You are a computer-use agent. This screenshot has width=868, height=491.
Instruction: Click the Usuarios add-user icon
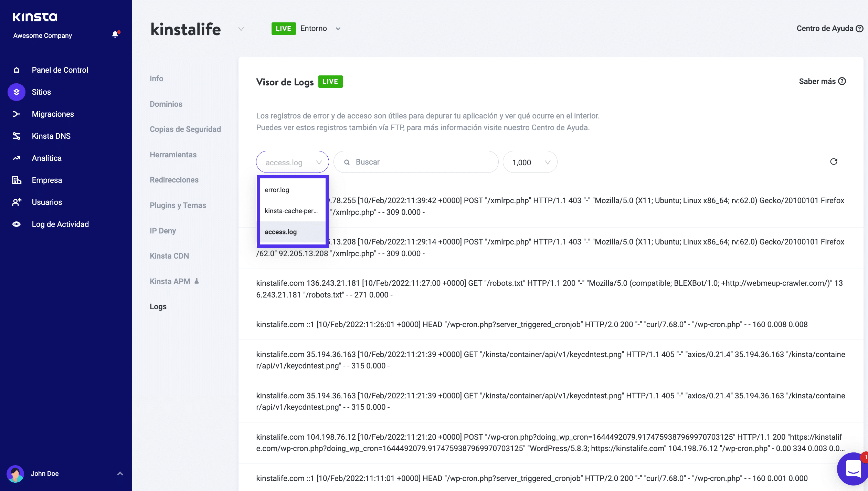[17, 202]
